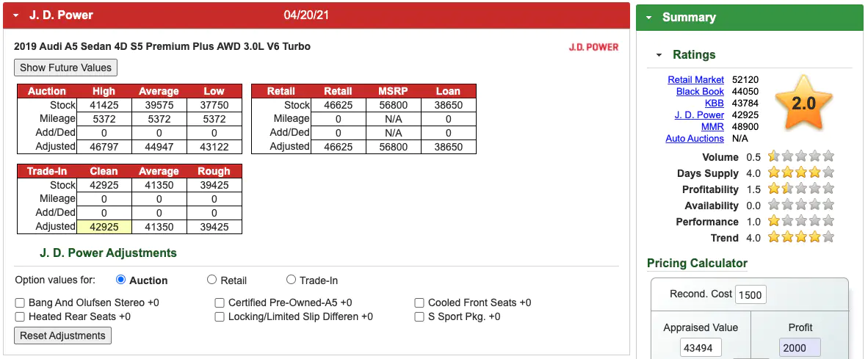Open the Black Book link
The image size is (868, 359).
(x=701, y=91)
